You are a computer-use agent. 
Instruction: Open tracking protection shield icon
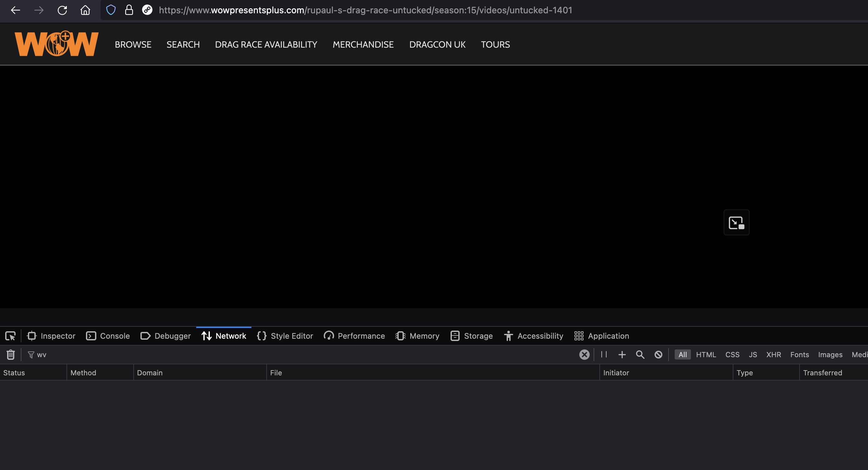coord(111,10)
